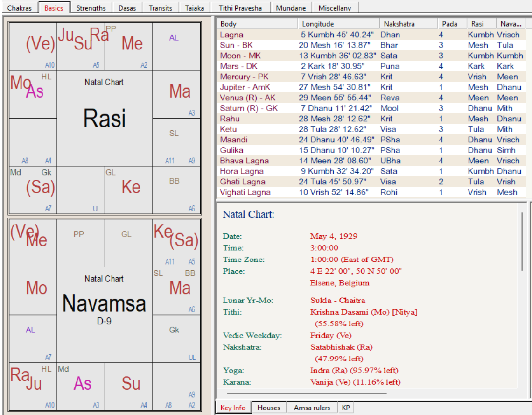Screen dimensions: 532x415
Task: Select the Mars - DK row
Action: 371,66
